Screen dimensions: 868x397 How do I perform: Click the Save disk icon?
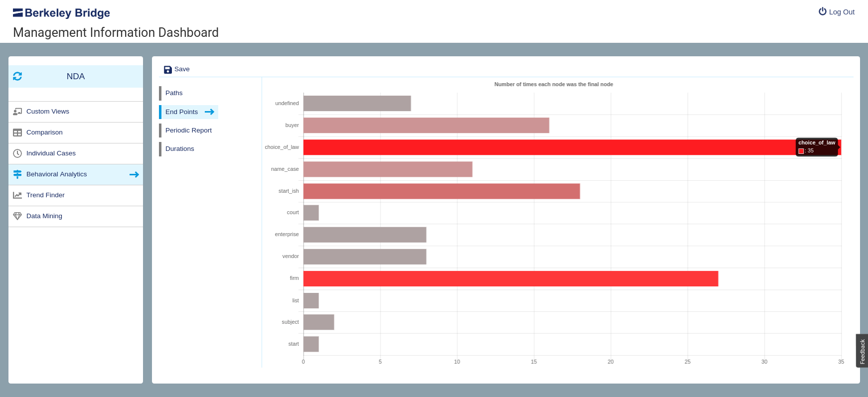(168, 70)
